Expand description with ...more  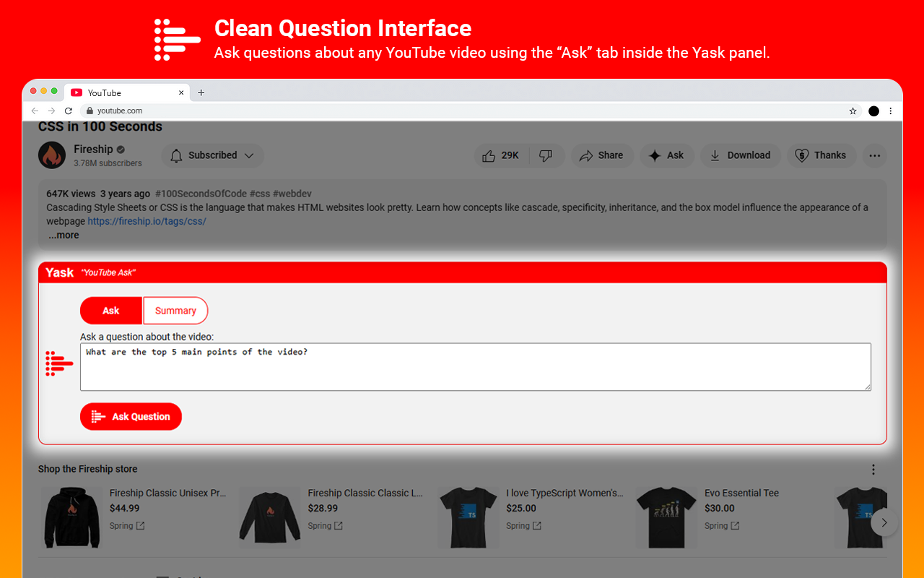click(64, 235)
